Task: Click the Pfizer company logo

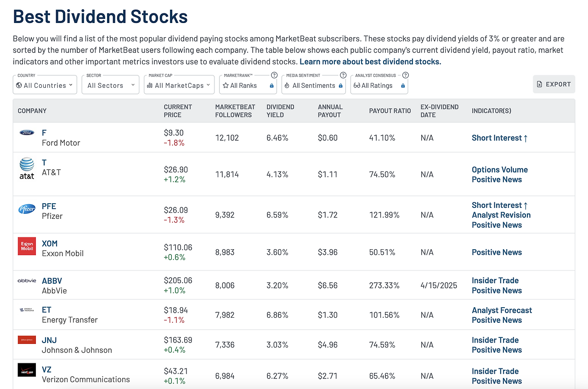Action: tap(27, 209)
